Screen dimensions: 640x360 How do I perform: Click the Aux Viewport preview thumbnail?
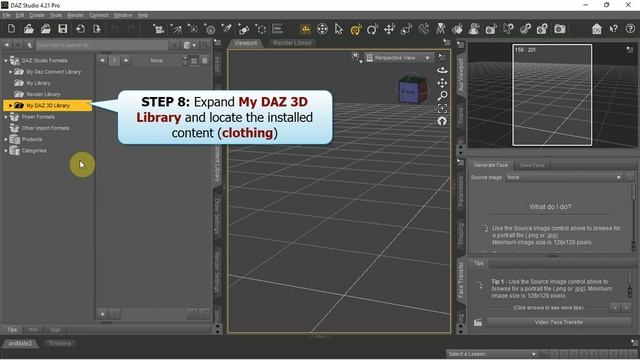[x=552, y=95]
